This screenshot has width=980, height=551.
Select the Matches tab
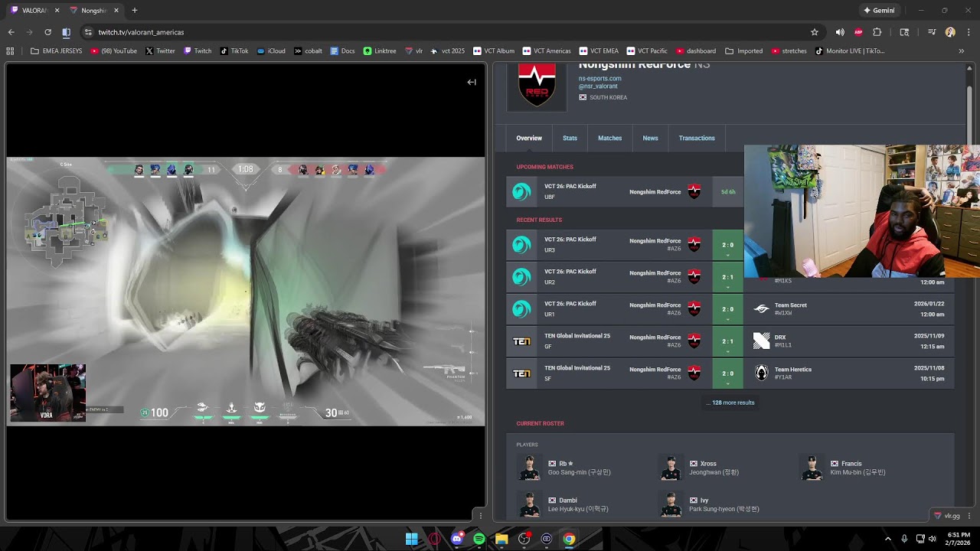[609, 139]
